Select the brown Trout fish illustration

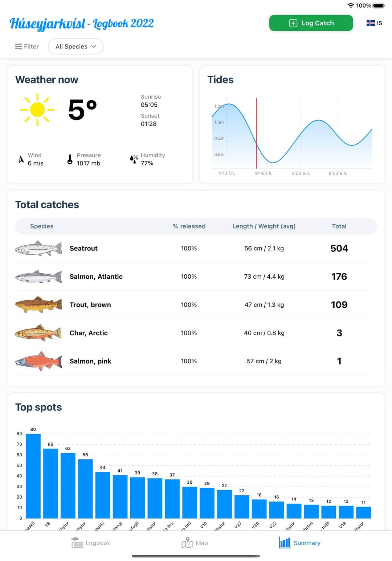pyautogui.click(x=38, y=305)
